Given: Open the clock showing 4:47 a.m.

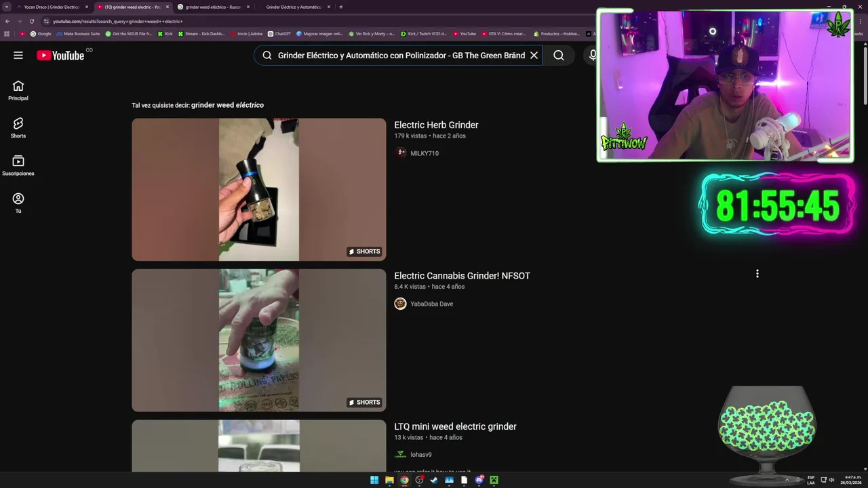Looking at the screenshot, I should click(x=852, y=480).
